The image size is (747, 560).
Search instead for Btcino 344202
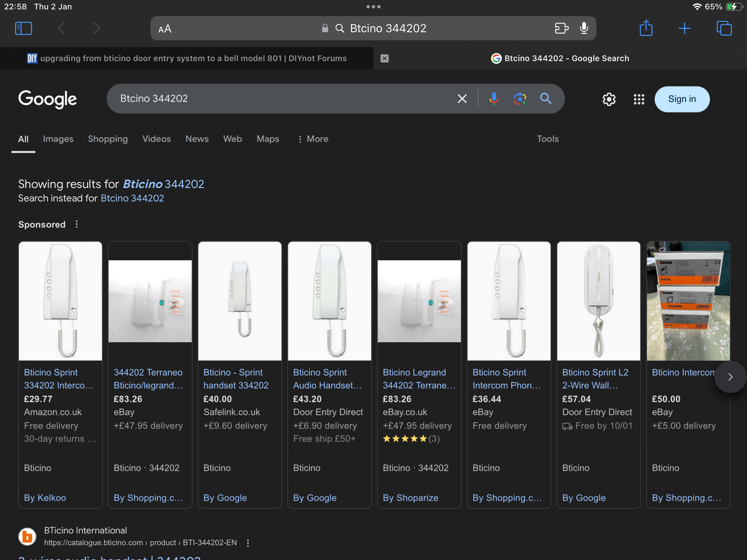pos(132,198)
